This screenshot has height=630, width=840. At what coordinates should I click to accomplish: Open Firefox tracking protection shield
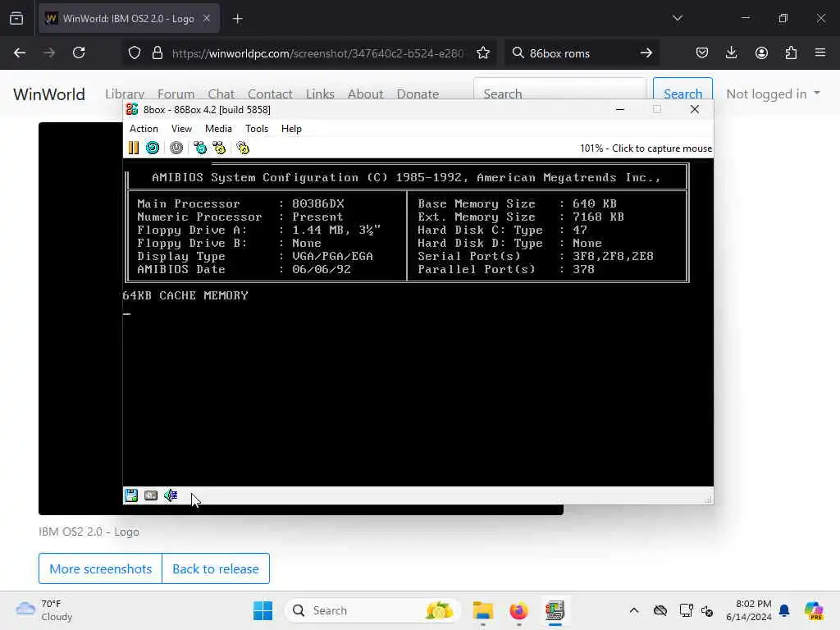(135, 53)
